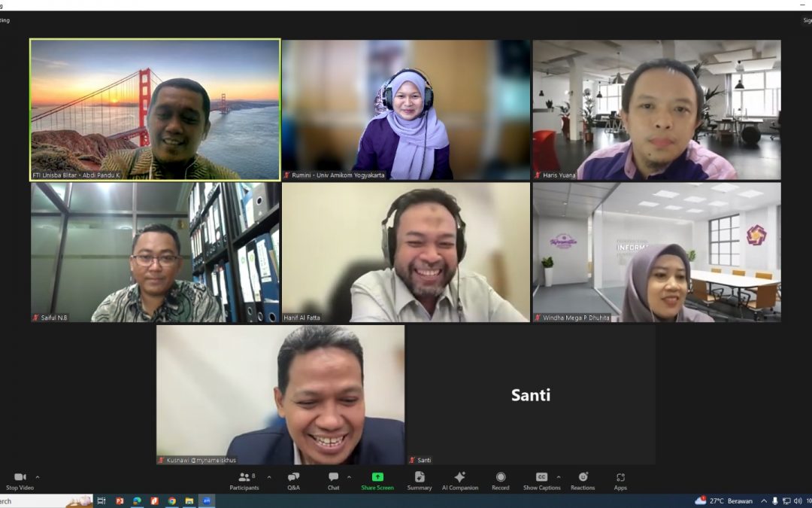
Task: Launch AI Companion
Action: click(x=459, y=479)
